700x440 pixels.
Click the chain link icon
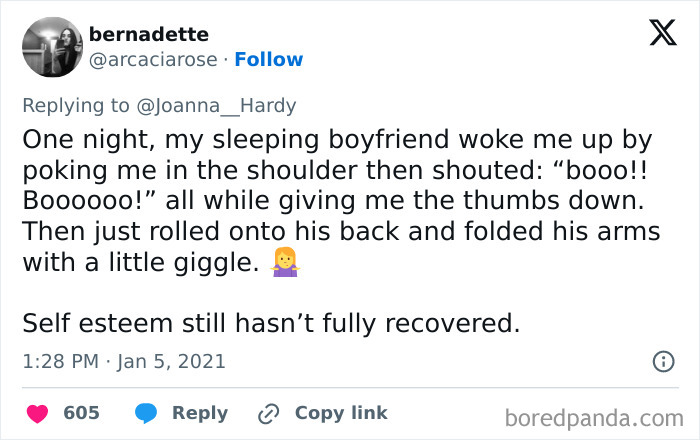pos(267,413)
